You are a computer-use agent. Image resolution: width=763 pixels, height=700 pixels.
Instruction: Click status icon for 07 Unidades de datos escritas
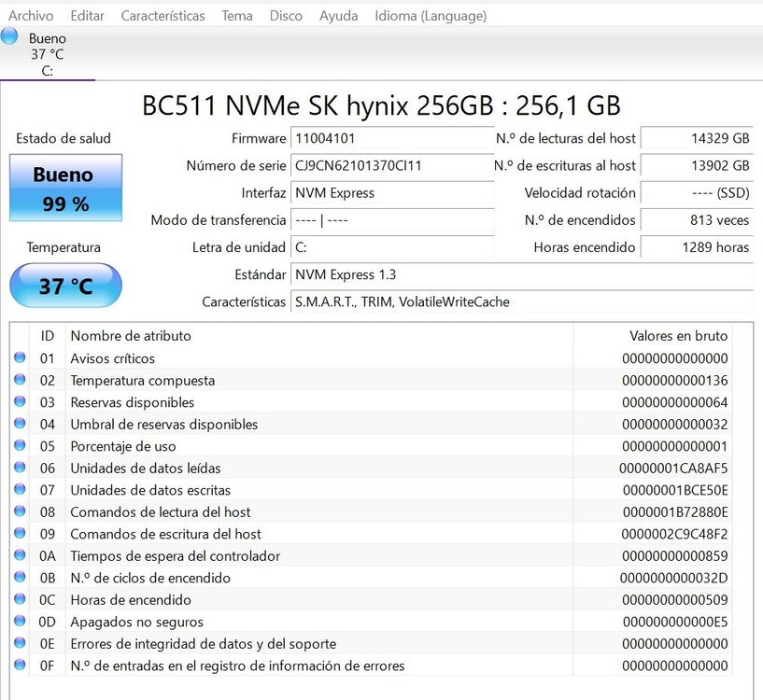click(x=20, y=489)
